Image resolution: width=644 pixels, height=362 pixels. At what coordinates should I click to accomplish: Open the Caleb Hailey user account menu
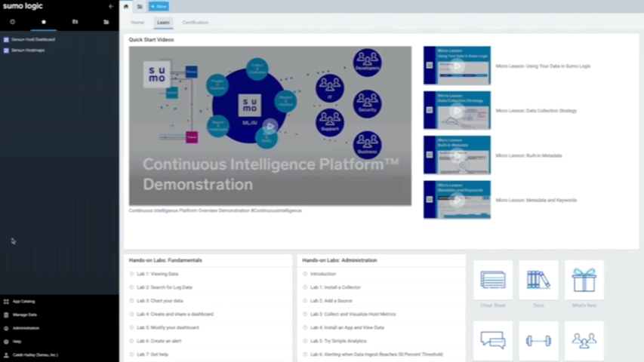pyautogui.click(x=35, y=355)
